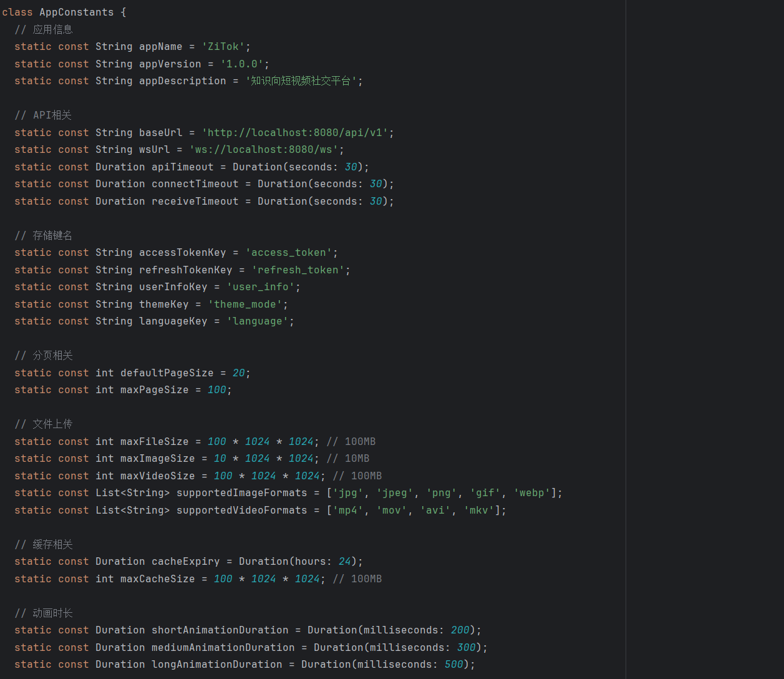Click maxFileSize variable name
Screen dimensions: 784x679
tap(155, 442)
